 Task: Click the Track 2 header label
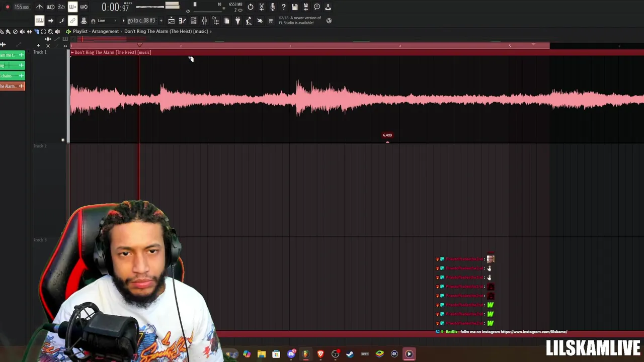click(x=40, y=146)
